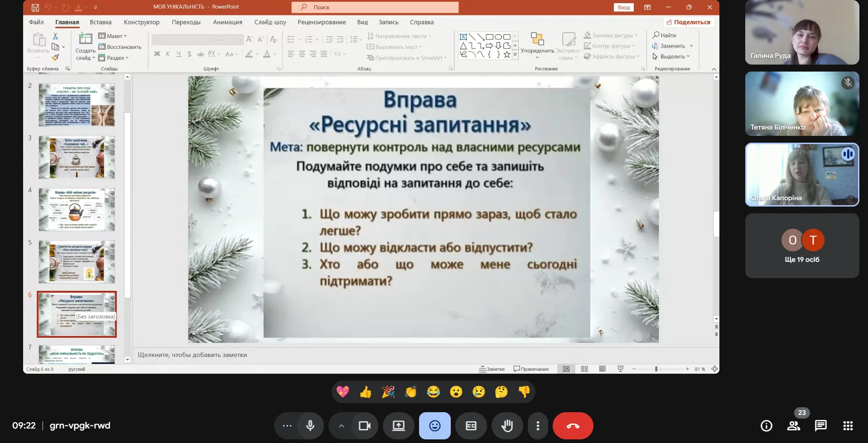Toggle the camera on or off
This screenshot has width=868, height=443.
pyautogui.click(x=364, y=426)
